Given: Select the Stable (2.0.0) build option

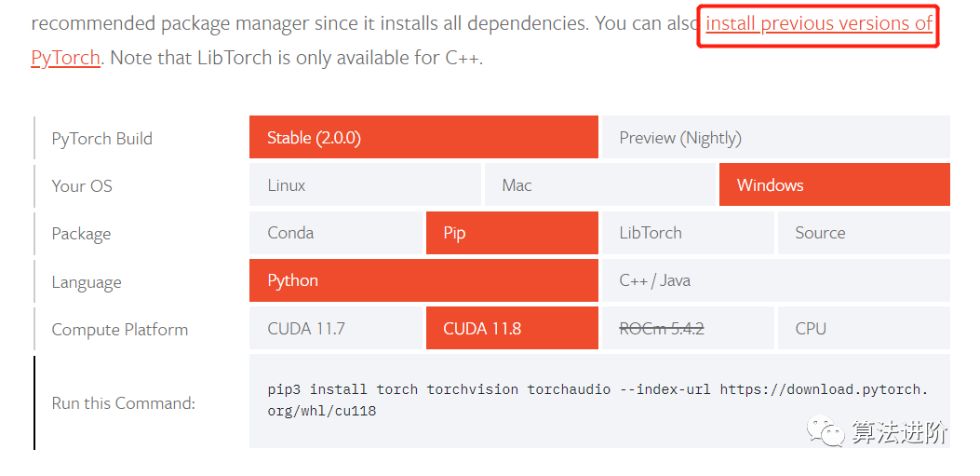Looking at the screenshot, I should coord(423,138).
